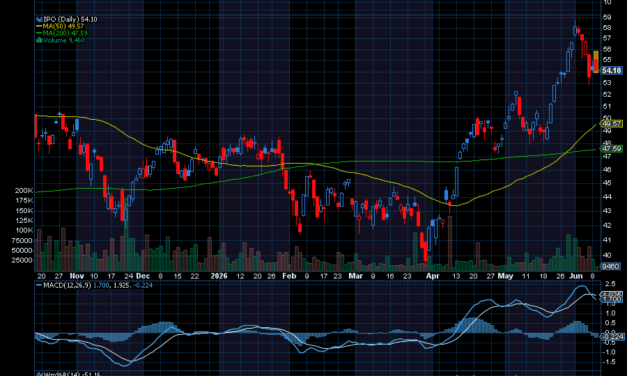The height and width of the screenshot is (376, 627).
Task: Click the '25000' volume axis label
Action: 22,260
